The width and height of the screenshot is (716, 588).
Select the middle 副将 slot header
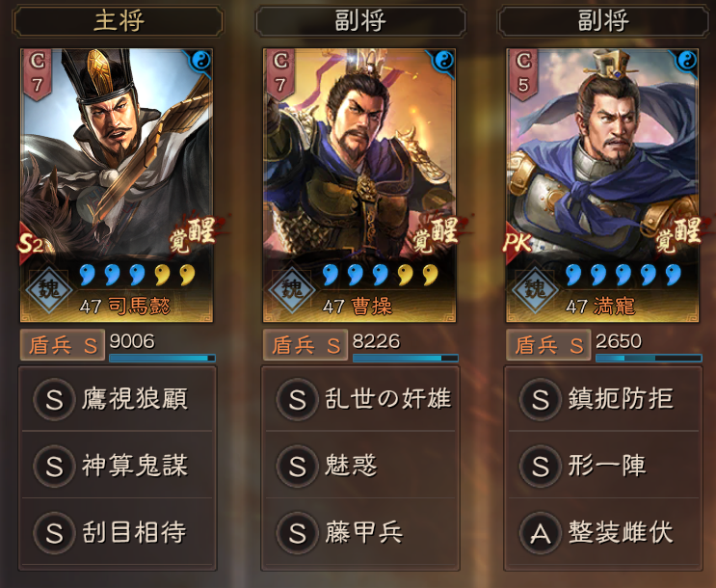(360, 21)
